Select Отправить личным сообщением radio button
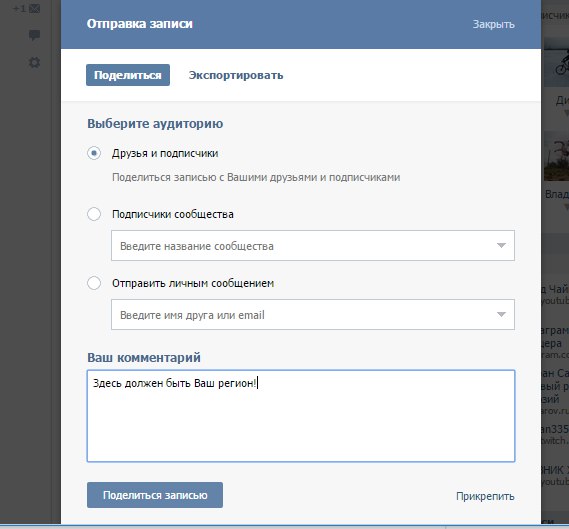The image size is (569, 529). coord(94,283)
